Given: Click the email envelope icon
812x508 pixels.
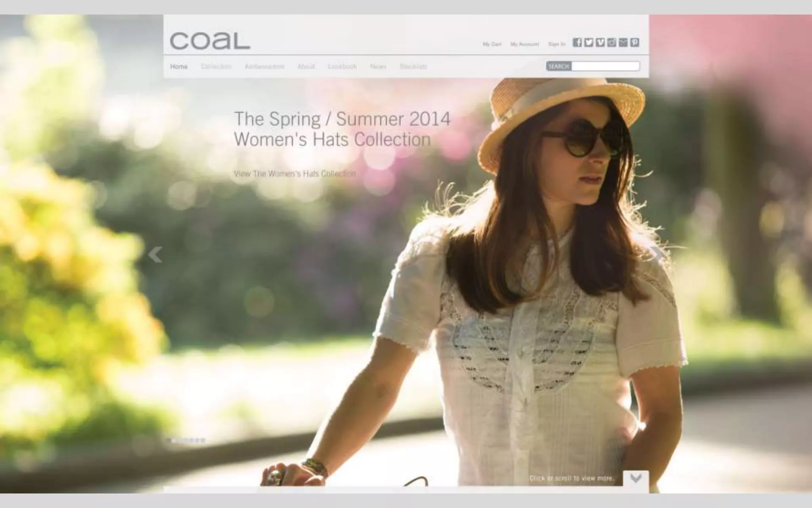Looking at the screenshot, I should point(623,42).
